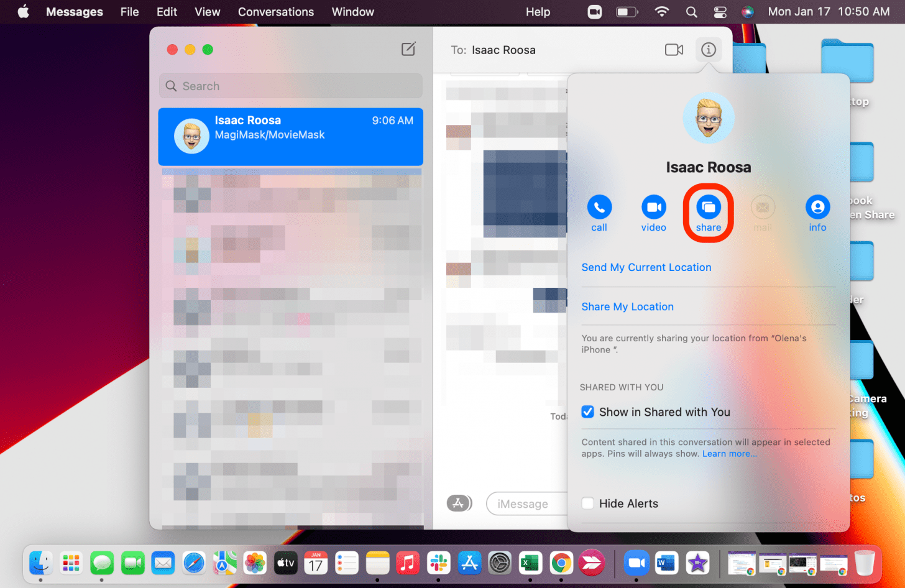Uncheck Show in Shared with You

pos(587,411)
